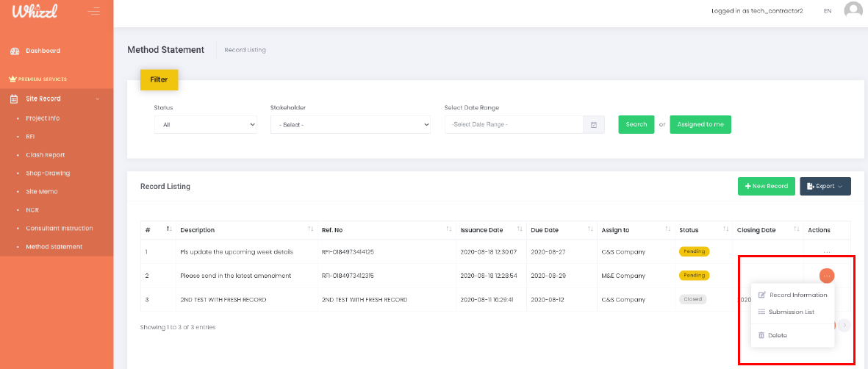Click the New Record button
868x369 pixels.
(x=766, y=186)
